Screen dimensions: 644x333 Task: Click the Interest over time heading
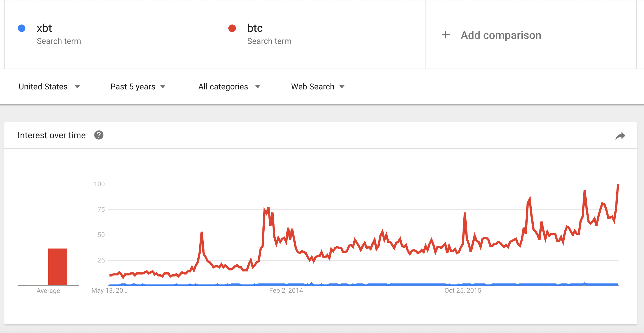point(52,135)
